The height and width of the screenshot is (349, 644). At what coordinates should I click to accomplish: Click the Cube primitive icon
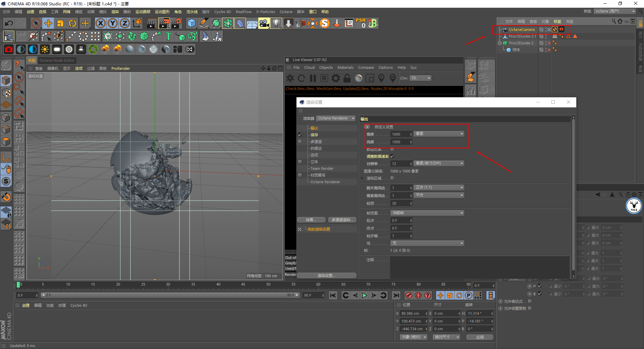click(x=192, y=23)
